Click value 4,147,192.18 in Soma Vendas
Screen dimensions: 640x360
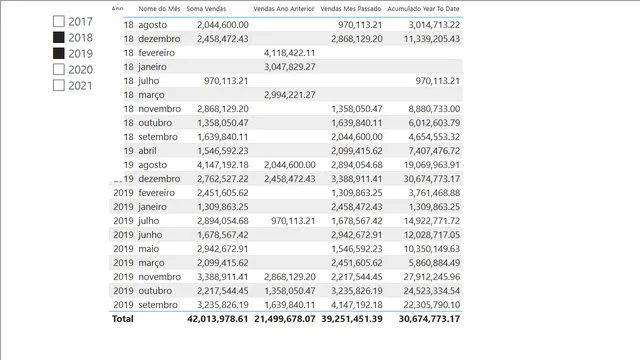tap(223, 165)
